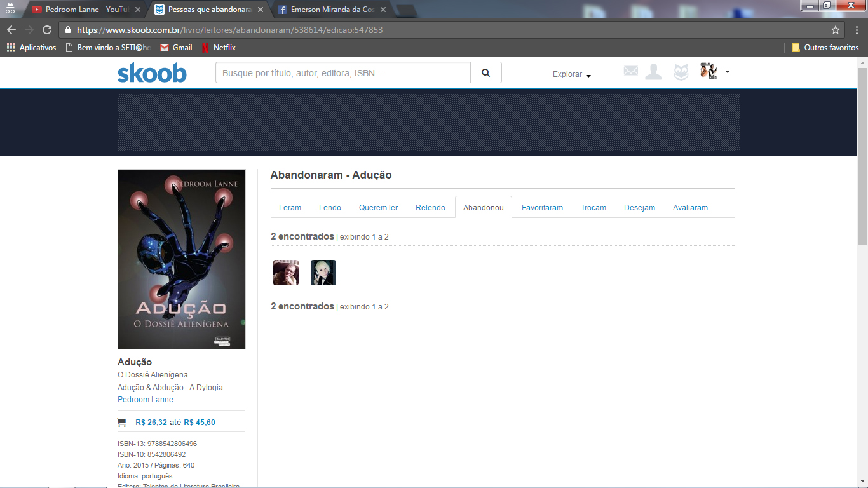Click the Pedroom Lanne author link
Viewport: 868px width, 488px height.
146,400
